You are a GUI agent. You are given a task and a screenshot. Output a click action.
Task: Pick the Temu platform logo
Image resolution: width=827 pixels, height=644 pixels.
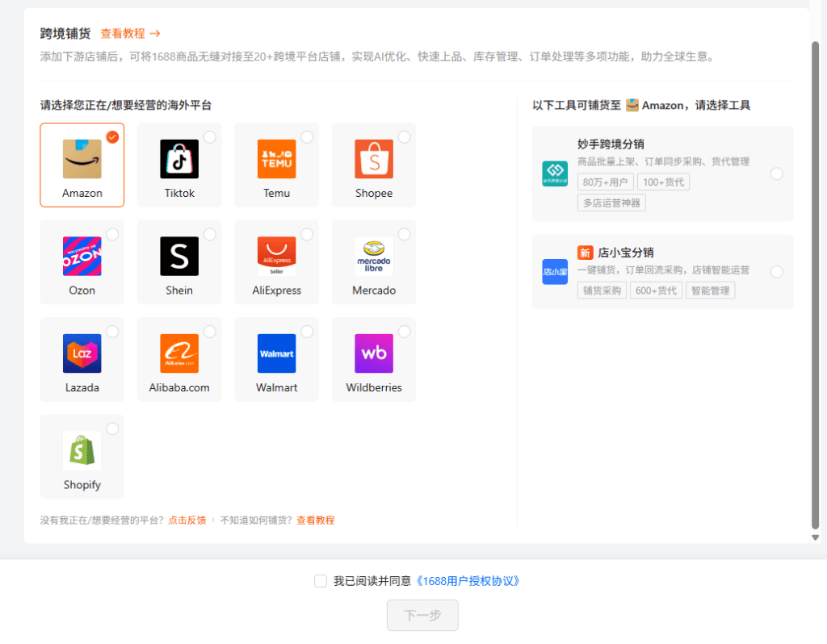[x=276, y=159]
